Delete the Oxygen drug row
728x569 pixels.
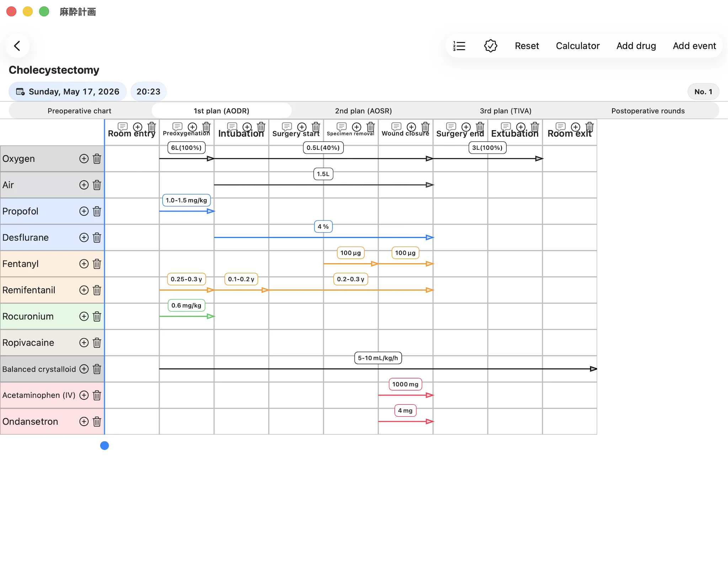coord(97,159)
